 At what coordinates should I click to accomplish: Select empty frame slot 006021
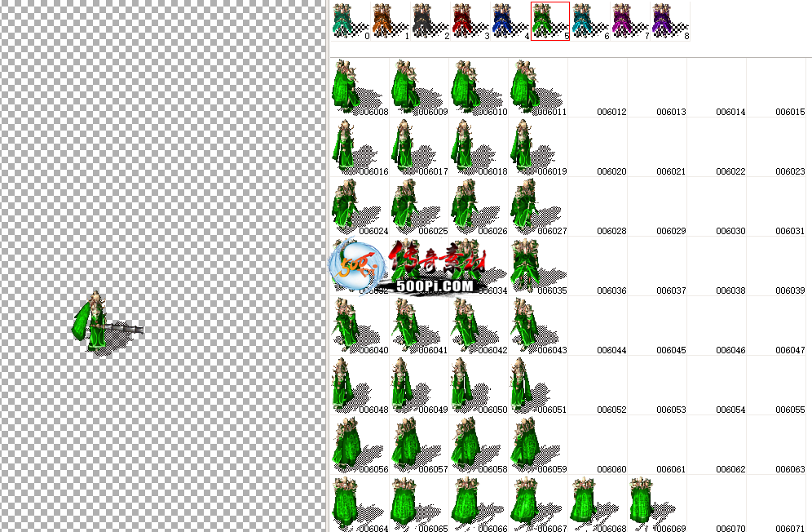pos(657,147)
